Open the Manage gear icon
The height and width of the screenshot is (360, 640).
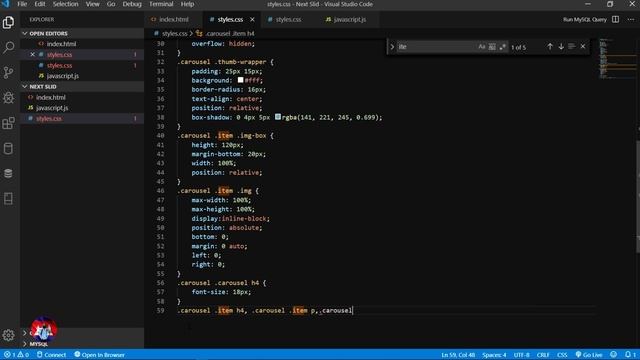pos(9,335)
